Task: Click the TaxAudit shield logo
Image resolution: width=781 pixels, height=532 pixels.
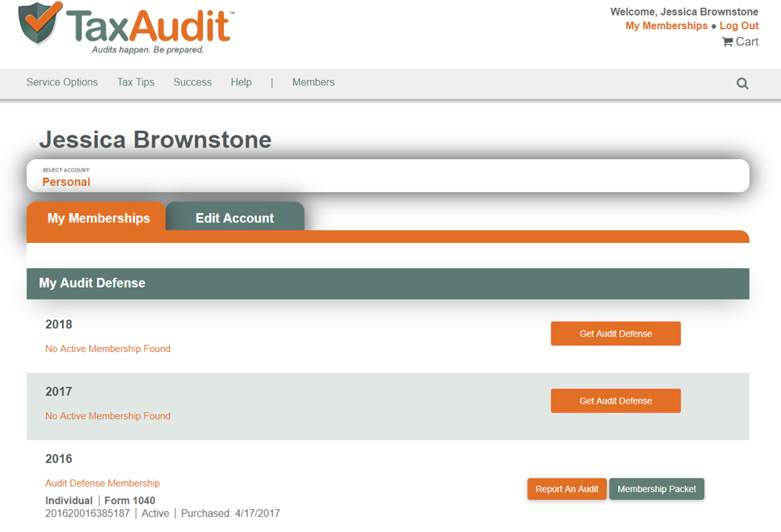Action: (40, 23)
